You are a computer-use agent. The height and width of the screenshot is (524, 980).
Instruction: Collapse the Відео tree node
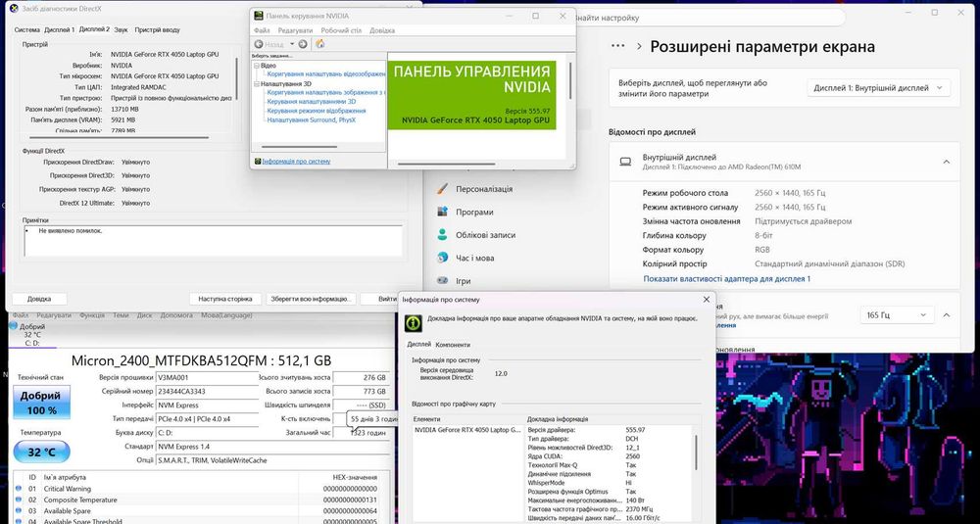(x=256, y=66)
